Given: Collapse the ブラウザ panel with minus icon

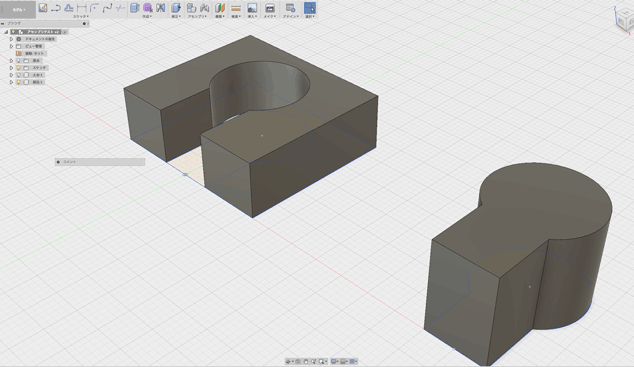Looking at the screenshot, I should pos(2,24).
